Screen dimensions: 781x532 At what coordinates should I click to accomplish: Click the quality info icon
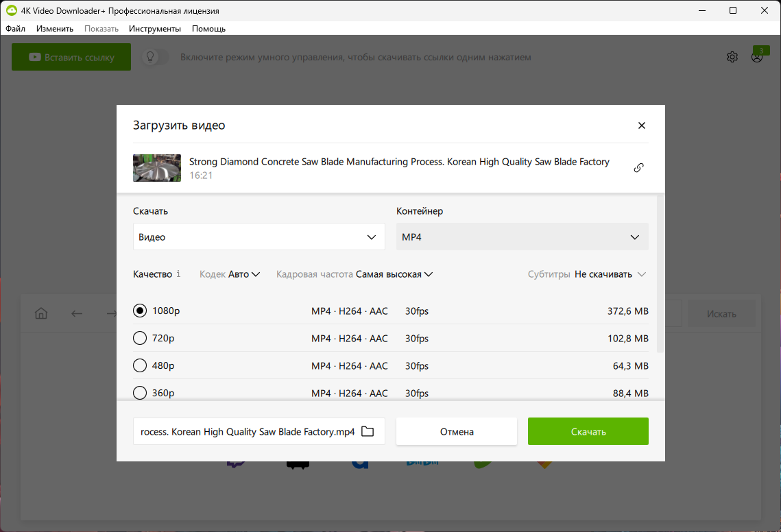click(x=178, y=274)
